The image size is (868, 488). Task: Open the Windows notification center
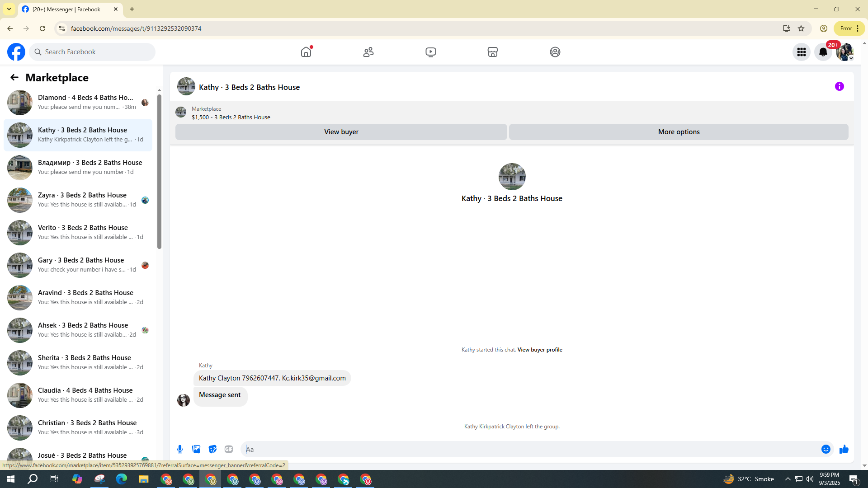(x=854, y=479)
